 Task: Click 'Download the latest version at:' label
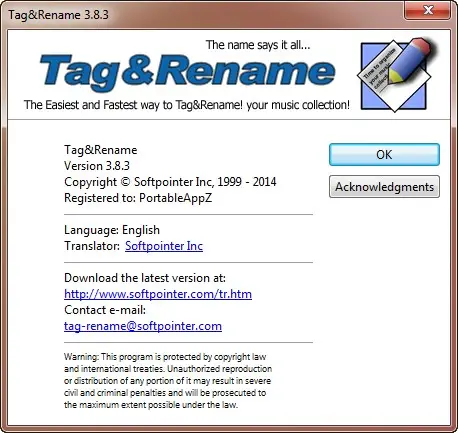(x=145, y=278)
